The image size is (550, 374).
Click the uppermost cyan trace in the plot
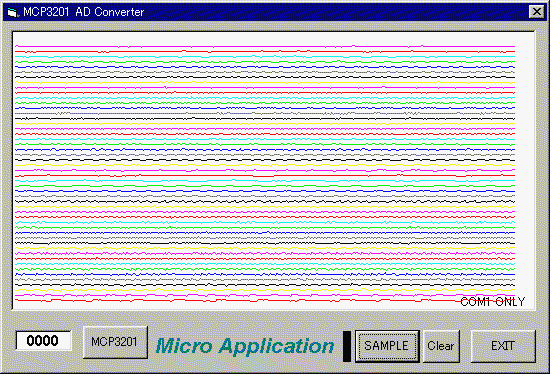(265, 56)
